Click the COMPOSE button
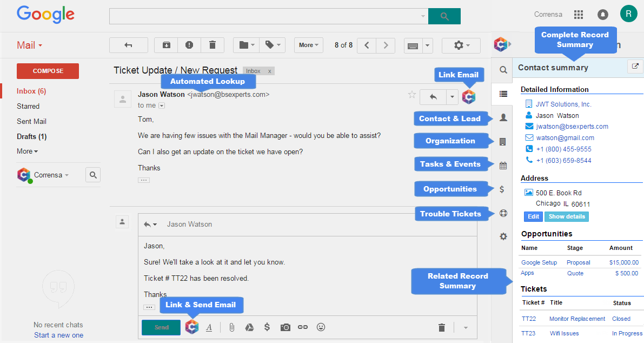This screenshot has width=644, height=343. pyautogui.click(x=48, y=71)
